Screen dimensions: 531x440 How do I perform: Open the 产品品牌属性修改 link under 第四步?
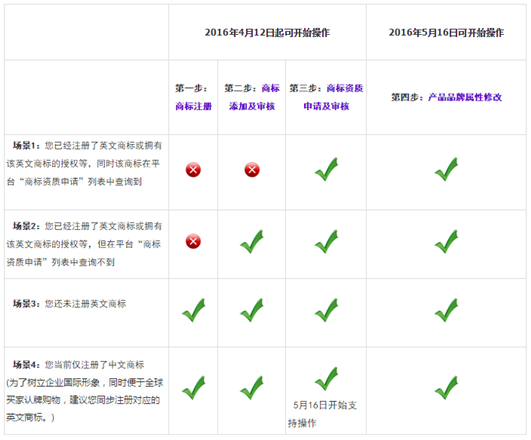tap(465, 97)
